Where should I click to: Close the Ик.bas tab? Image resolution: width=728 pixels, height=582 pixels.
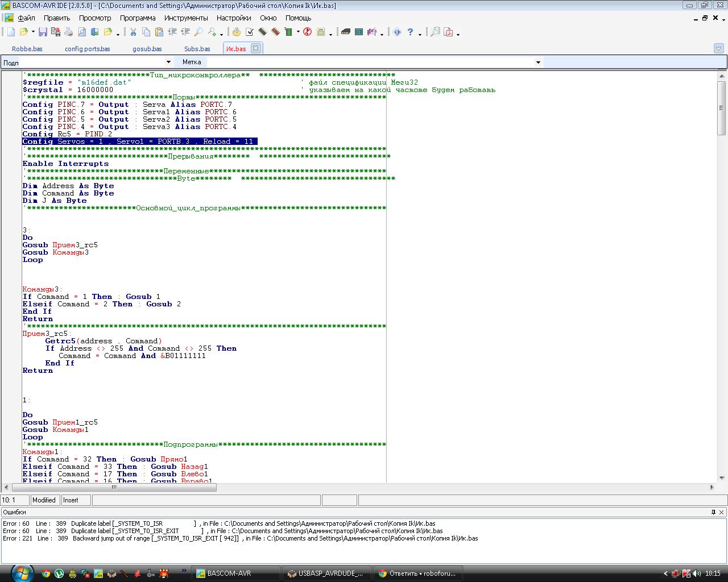coord(256,48)
